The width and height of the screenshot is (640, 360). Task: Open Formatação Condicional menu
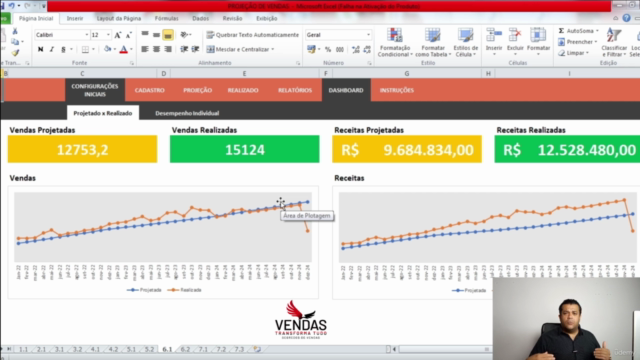tap(395, 42)
